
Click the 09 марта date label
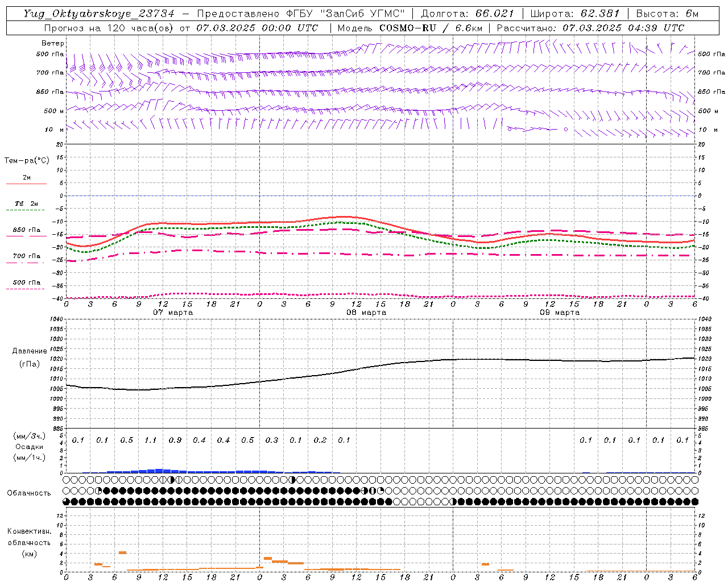coord(560,313)
